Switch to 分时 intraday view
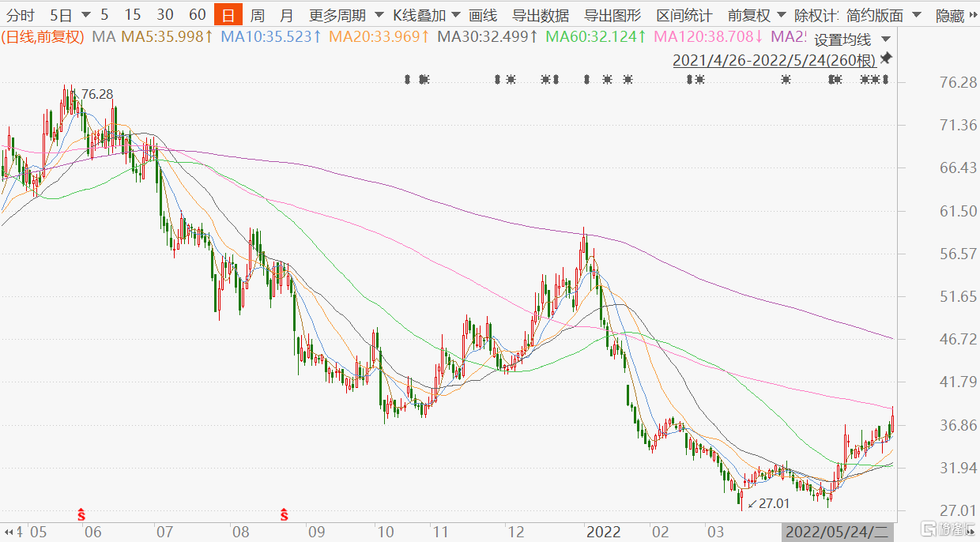 point(21,15)
